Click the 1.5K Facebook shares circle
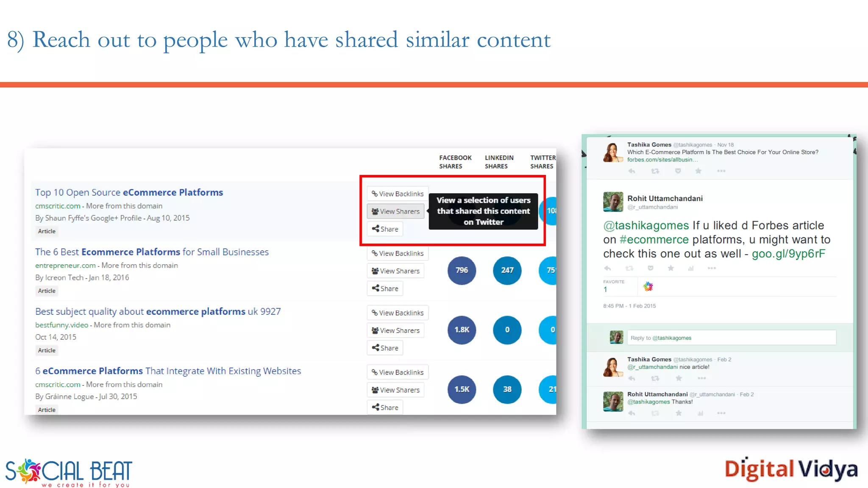 pyautogui.click(x=462, y=389)
